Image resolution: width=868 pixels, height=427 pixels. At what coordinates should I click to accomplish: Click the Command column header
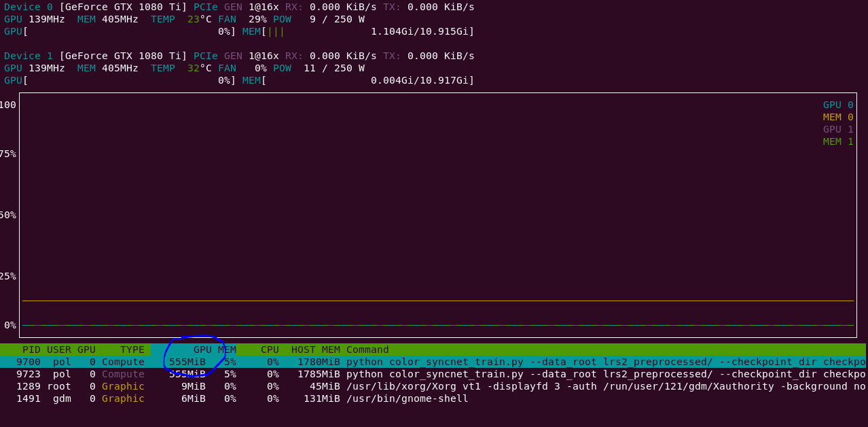click(367, 349)
